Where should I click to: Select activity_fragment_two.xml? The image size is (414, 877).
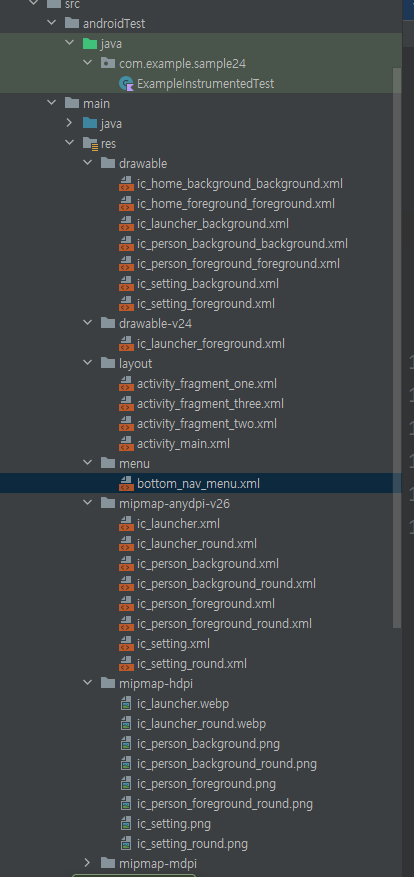(x=206, y=424)
